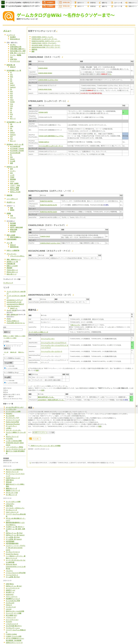Open CHAOS;HEAD DUAL table link
The height and width of the screenshot is (644, 138).
45,89
